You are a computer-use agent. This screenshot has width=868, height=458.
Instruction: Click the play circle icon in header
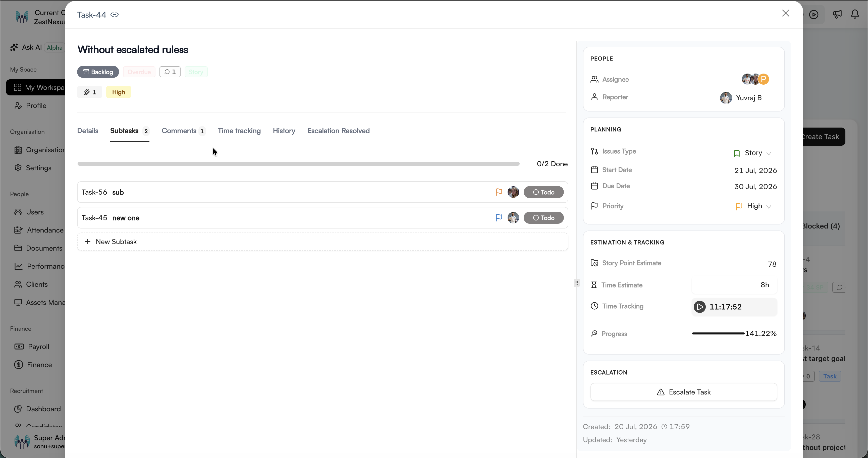(x=814, y=15)
